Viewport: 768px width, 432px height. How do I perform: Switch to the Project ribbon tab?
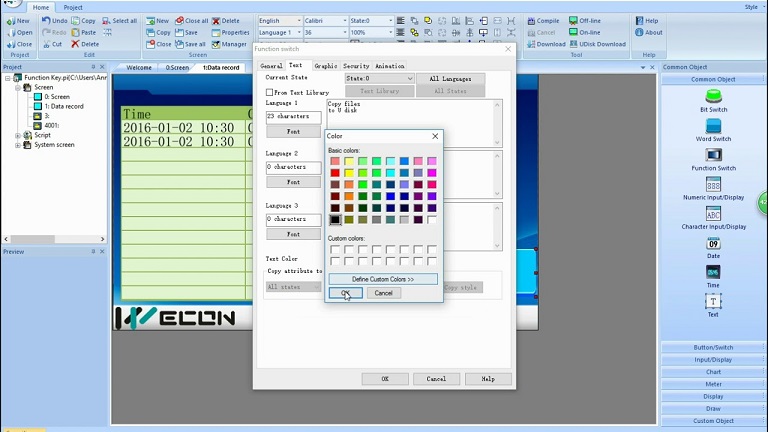(73, 7)
